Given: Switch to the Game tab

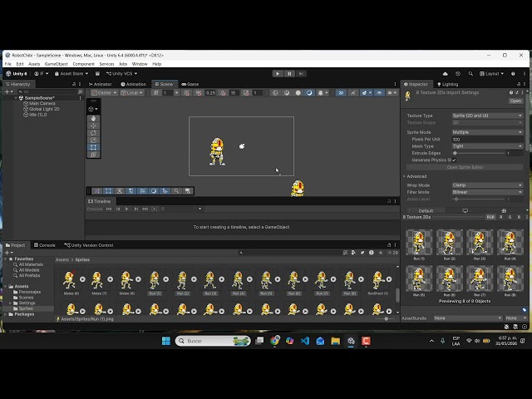Looking at the screenshot, I should pos(190,84).
